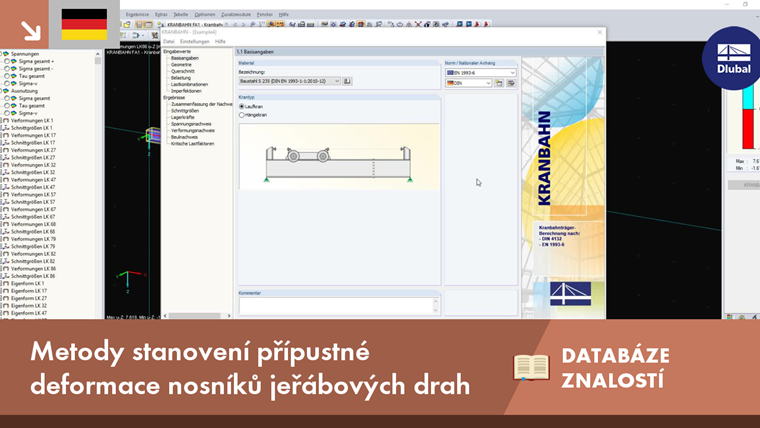
Task: Click the Eigenform LK 27 icon
Action: [6, 298]
